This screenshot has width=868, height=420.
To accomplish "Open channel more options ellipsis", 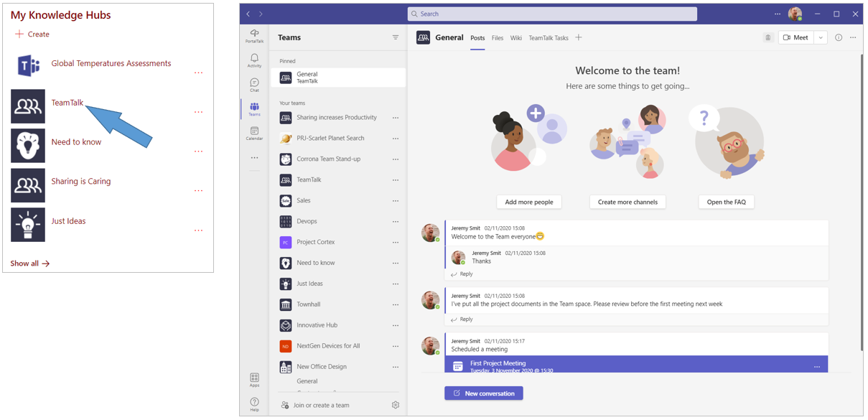I will click(x=853, y=37).
